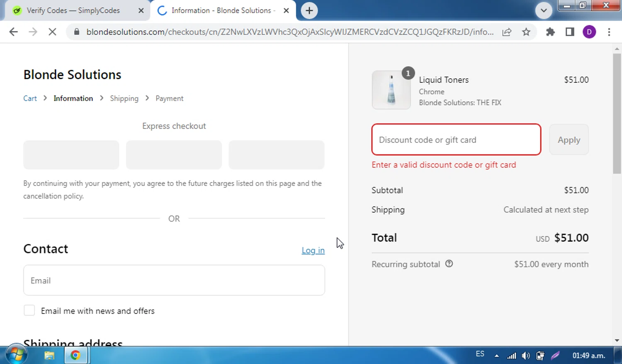The height and width of the screenshot is (364, 622).
Task: Click the middle express checkout placeholder button
Action: pyautogui.click(x=174, y=154)
